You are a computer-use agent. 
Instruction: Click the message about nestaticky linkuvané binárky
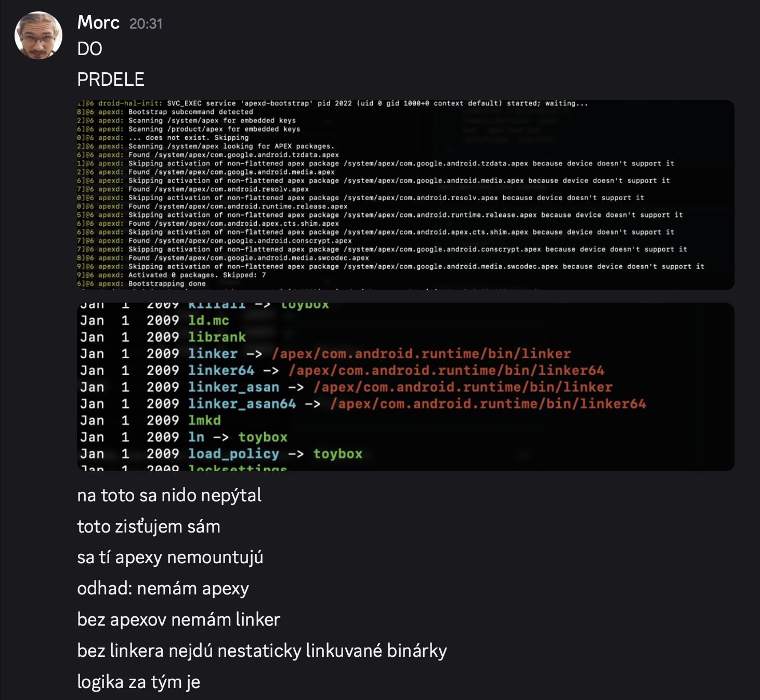[262, 651]
